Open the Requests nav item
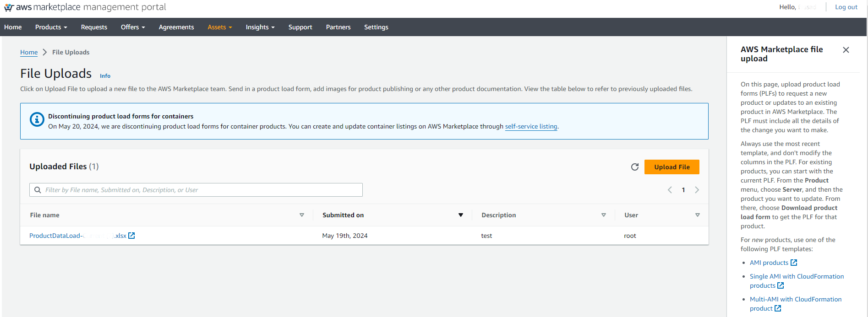Image resolution: width=868 pixels, height=317 pixels. [x=94, y=27]
